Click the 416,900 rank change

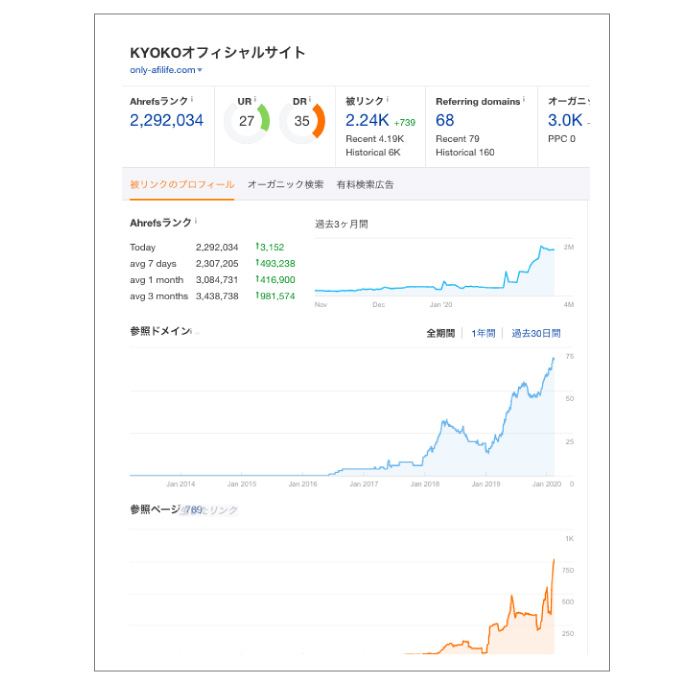pyautogui.click(x=275, y=280)
